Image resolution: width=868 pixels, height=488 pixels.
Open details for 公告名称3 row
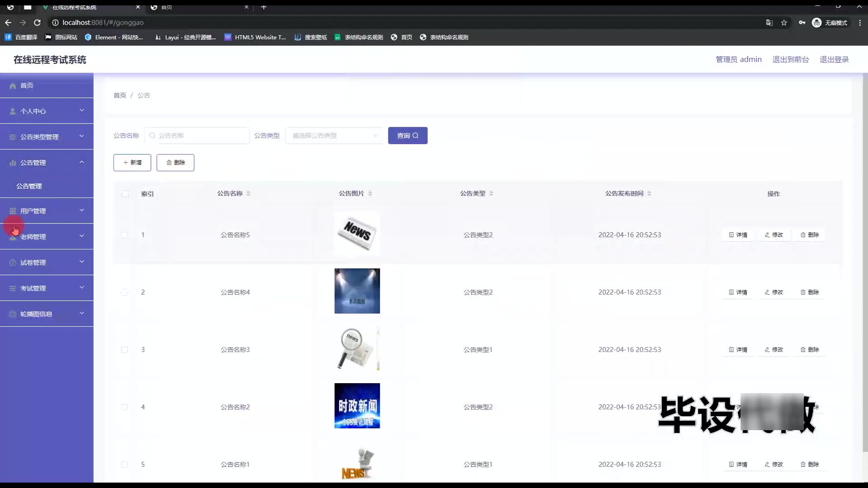click(738, 350)
